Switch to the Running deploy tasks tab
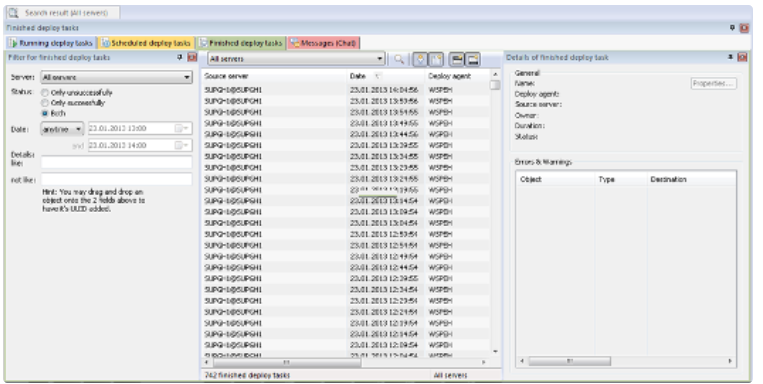Image resolution: width=763 pixels, height=384 pixels. tap(51, 43)
